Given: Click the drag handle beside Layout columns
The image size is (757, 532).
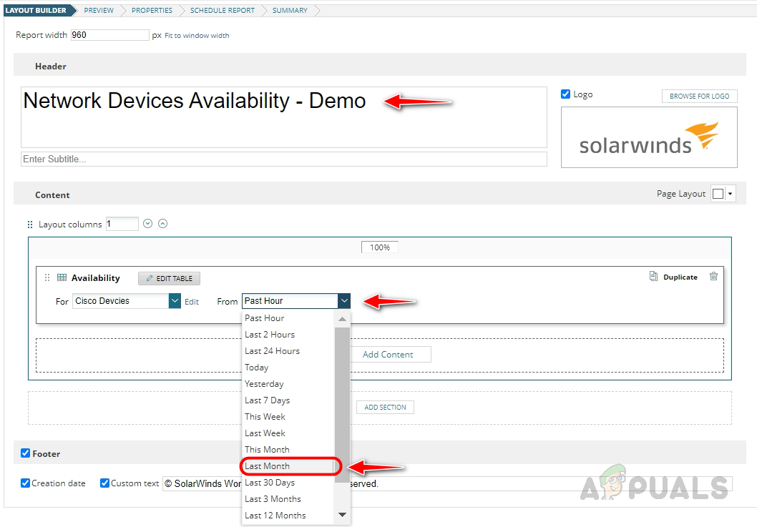Looking at the screenshot, I should point(30,225).
